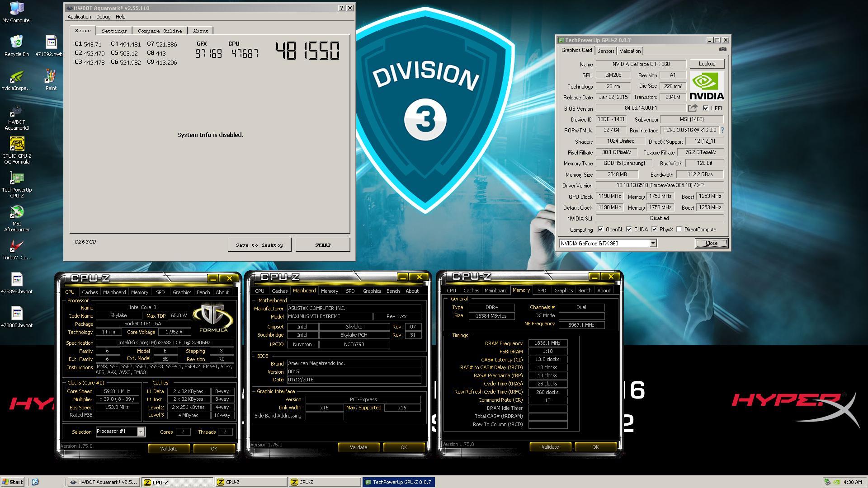Image resolution: width=868 pixels, height=488 pixels.
Task: Click the taskbar clock showing 4:30 AM
Action: click(x=853, y=482)
